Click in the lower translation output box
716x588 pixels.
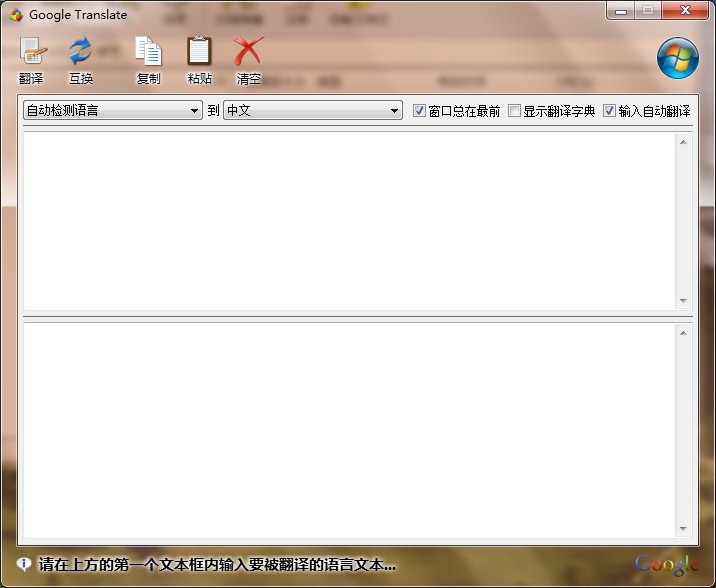tap(349, 430)
